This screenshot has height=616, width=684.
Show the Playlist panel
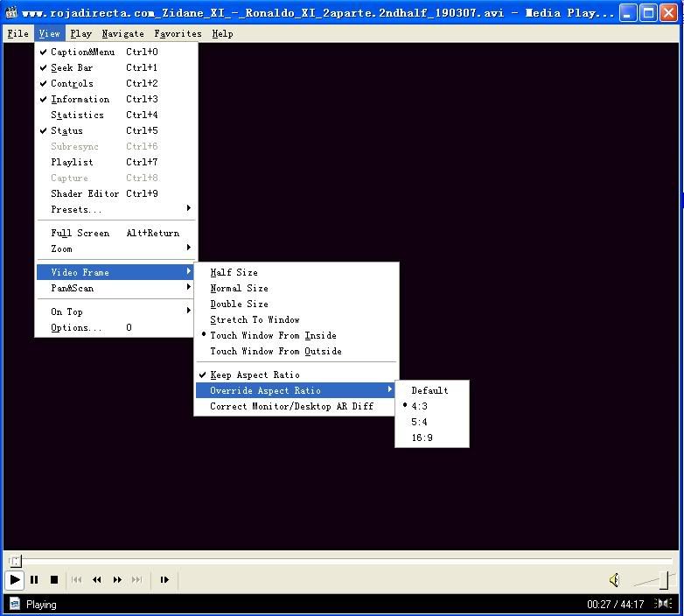[115, 162]
